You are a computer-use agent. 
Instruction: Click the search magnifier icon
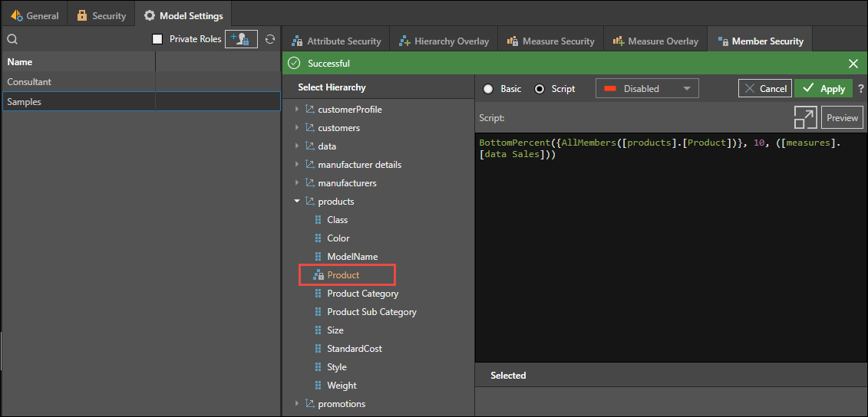point(12,39)
